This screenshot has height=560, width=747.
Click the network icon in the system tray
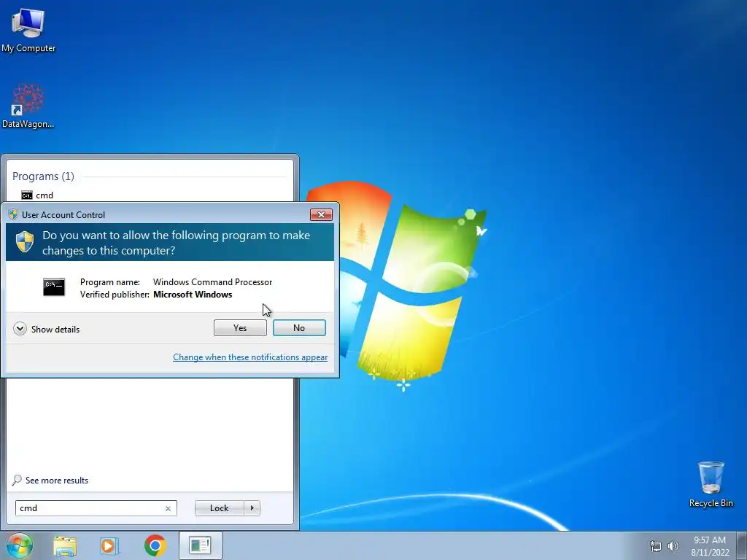656,546
